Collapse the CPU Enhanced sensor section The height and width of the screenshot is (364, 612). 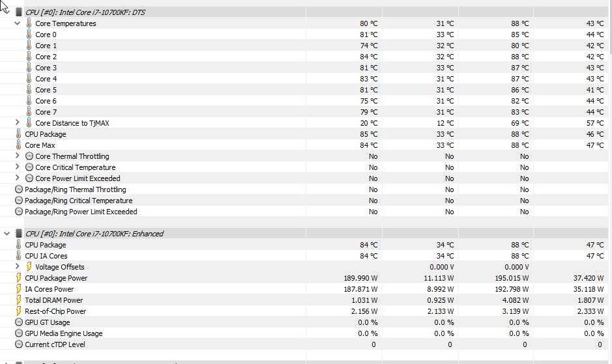pyautogui.click(x=7, y=234)
